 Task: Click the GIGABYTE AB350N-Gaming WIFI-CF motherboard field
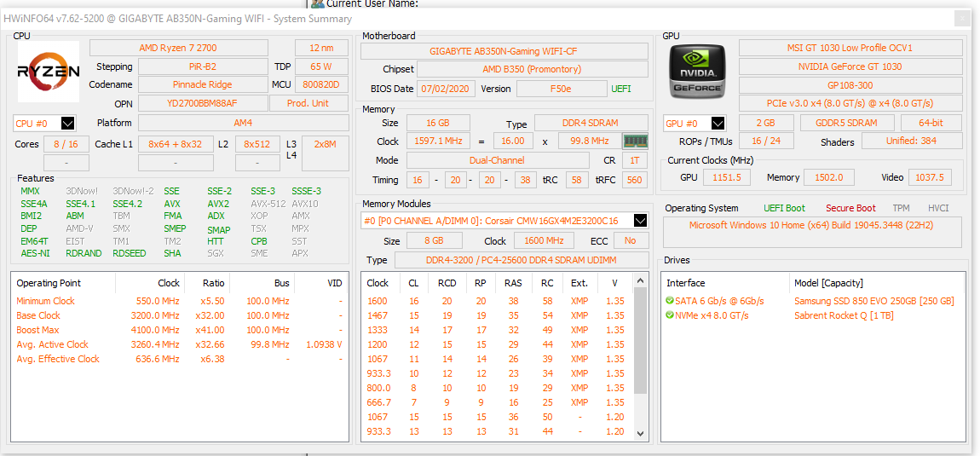coord(504,50)
